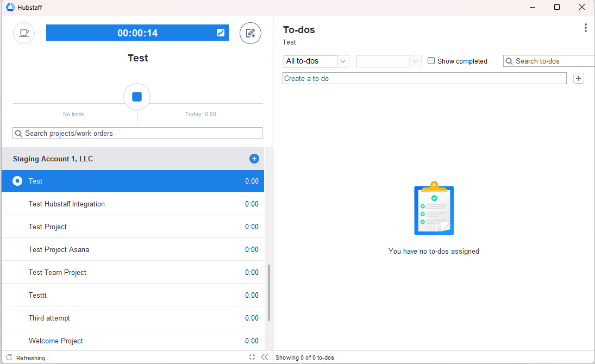Viewport: 595px width, 364px height.
Task: Click the magnifier icon in Search to-dos
Action: coord(509,61)
